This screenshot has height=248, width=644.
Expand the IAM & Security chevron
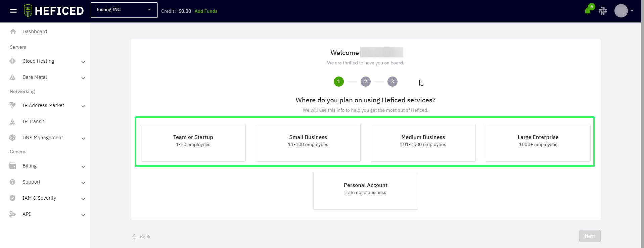point(83,199)
